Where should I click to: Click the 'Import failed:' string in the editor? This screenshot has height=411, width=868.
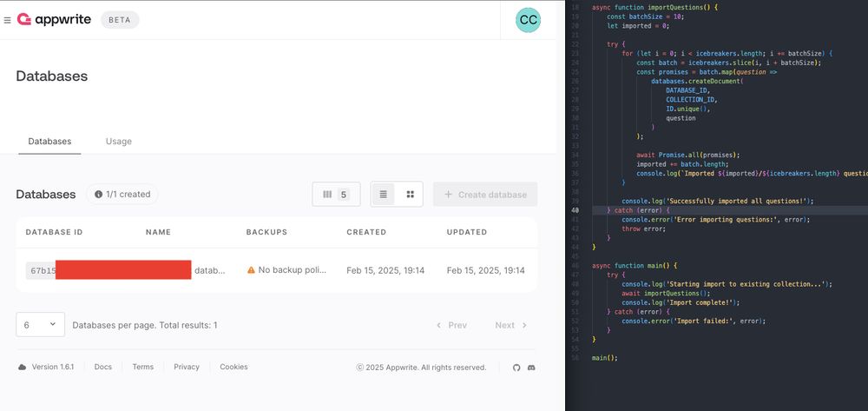705,321
